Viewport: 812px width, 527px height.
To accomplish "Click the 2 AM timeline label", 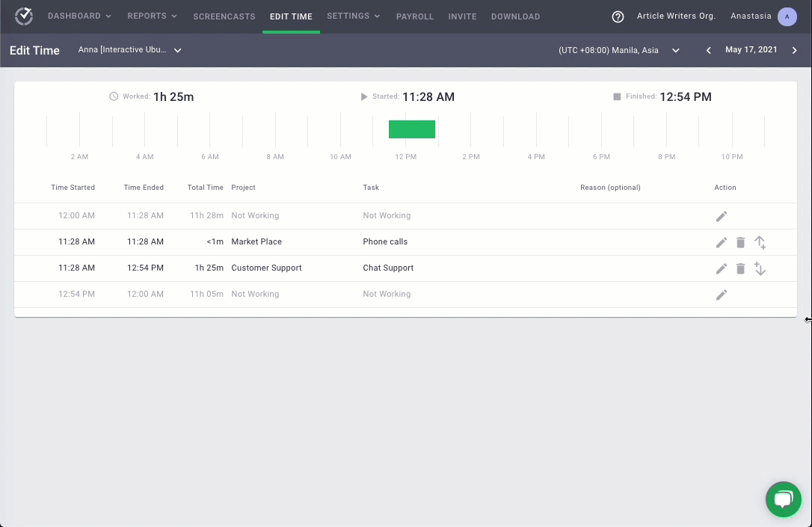I will point(79,156).
